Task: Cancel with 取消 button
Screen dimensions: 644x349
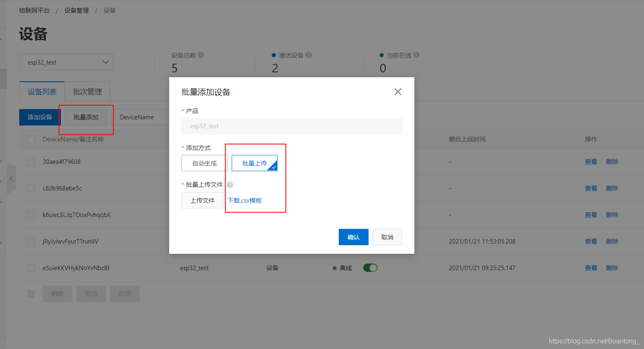Action: coord(387,237)
